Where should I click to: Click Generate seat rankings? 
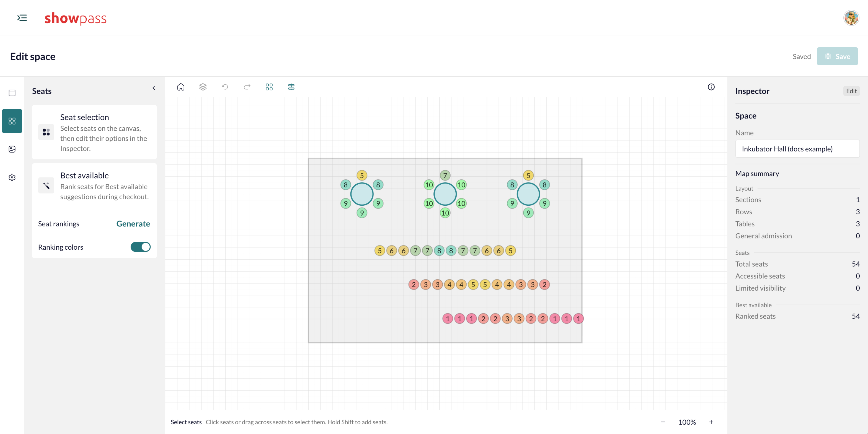click(133, 224)
